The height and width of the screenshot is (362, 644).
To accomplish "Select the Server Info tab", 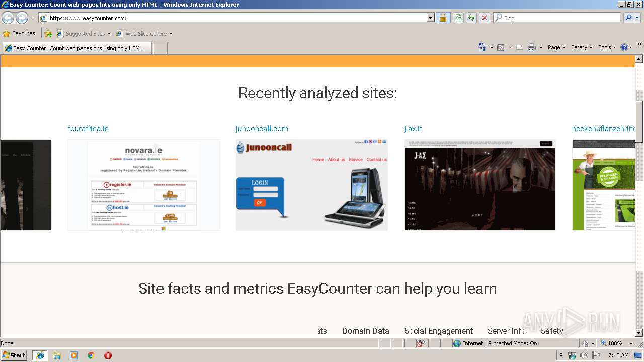I will [507, 331].
